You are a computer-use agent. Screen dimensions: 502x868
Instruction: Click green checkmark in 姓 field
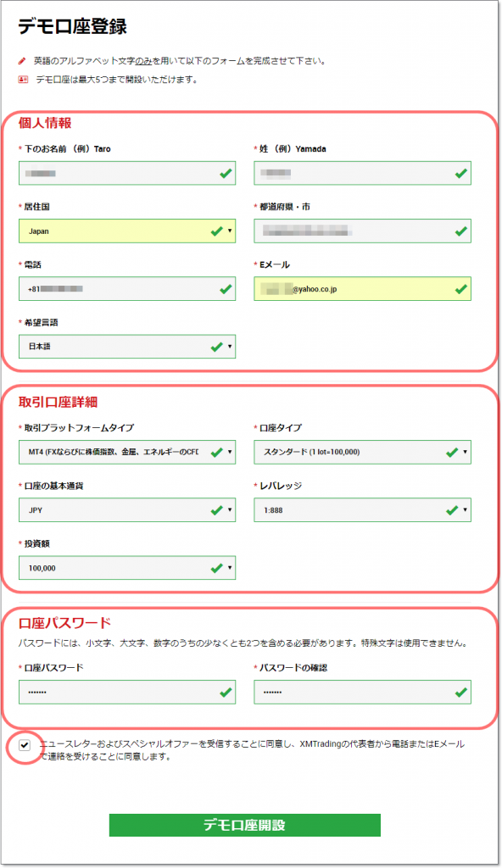[461, 173]
